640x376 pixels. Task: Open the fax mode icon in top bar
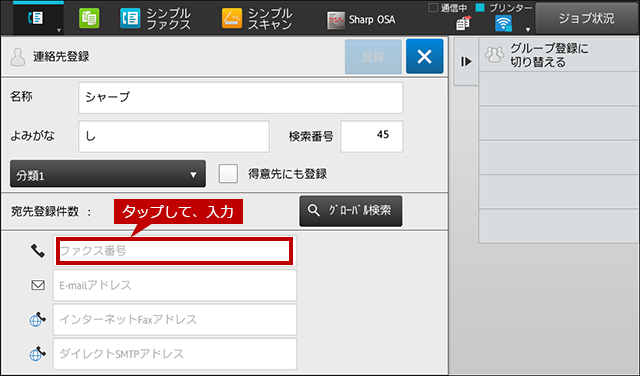click(36, 18)
